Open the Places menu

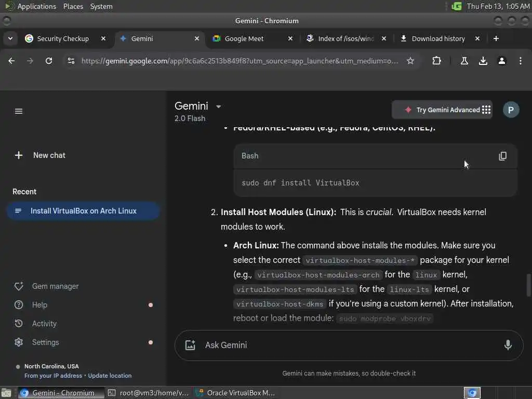click(73, 6)
